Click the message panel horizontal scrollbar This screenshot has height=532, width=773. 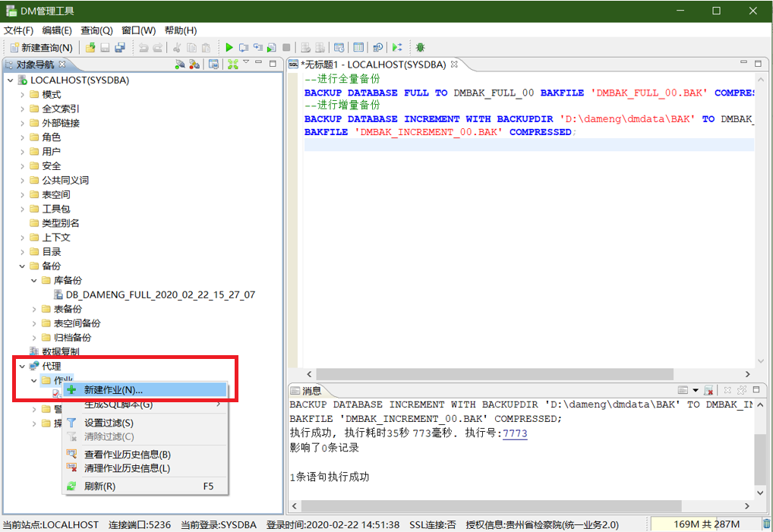coord(491,506)
